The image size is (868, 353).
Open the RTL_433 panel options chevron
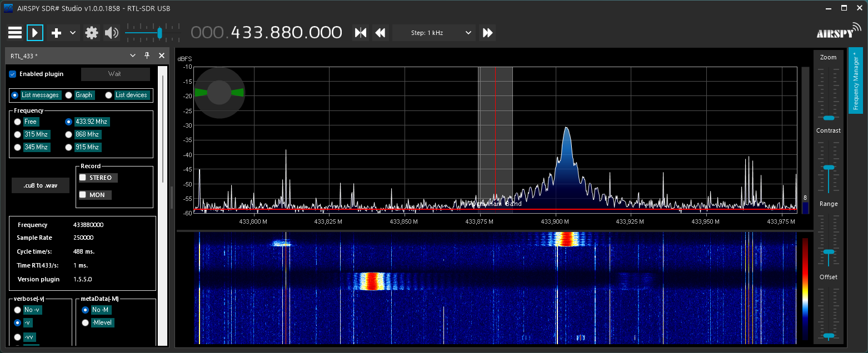[x=133, y=56]
